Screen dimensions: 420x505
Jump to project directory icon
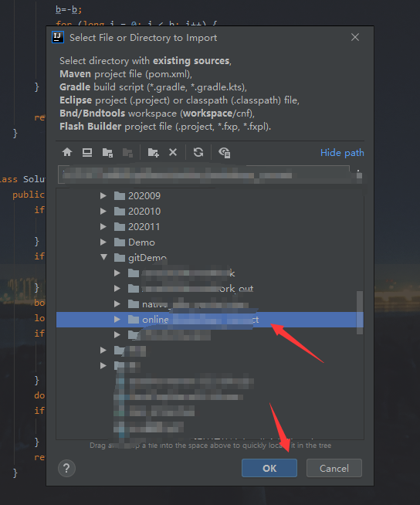pos(107,152)
